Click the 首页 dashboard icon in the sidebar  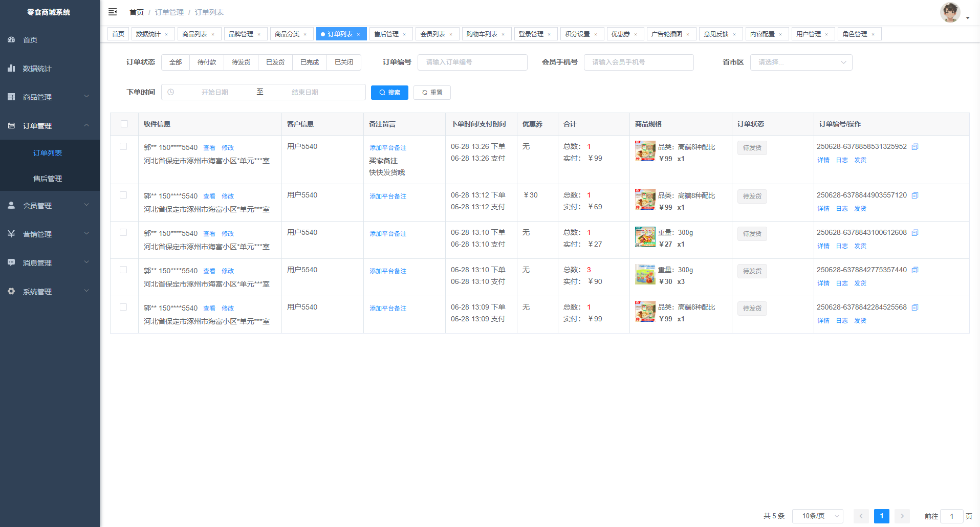(11, 39)
